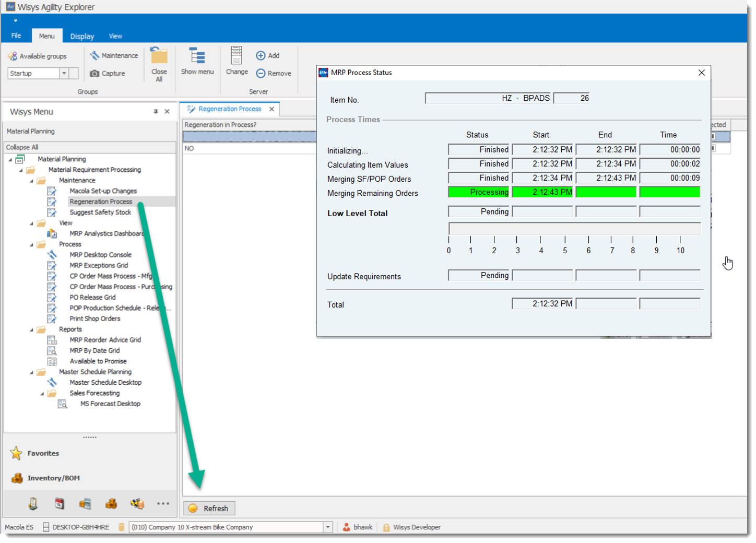Screen dimensions: 756x543
Task: Click Wisys Developer status entry
Action: coord(412,527)
